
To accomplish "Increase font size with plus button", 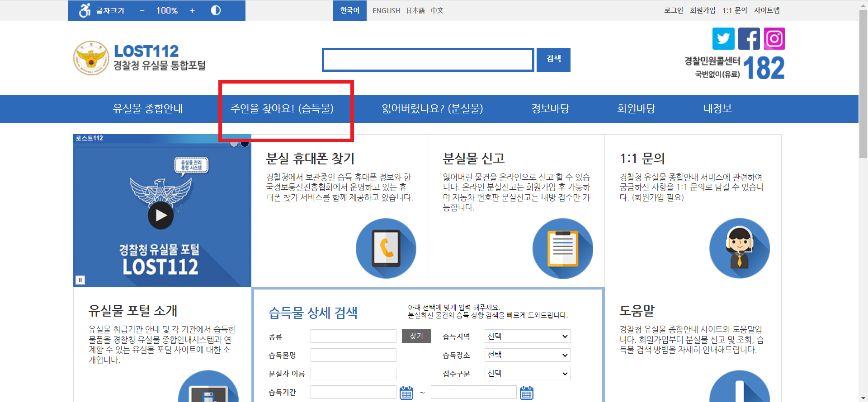I will pos(192,10).
